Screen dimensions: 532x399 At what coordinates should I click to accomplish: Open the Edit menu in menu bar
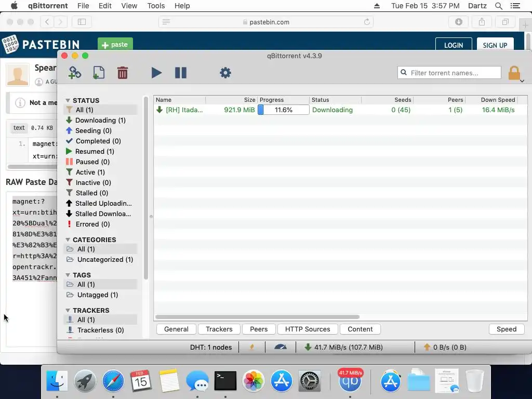105,6
